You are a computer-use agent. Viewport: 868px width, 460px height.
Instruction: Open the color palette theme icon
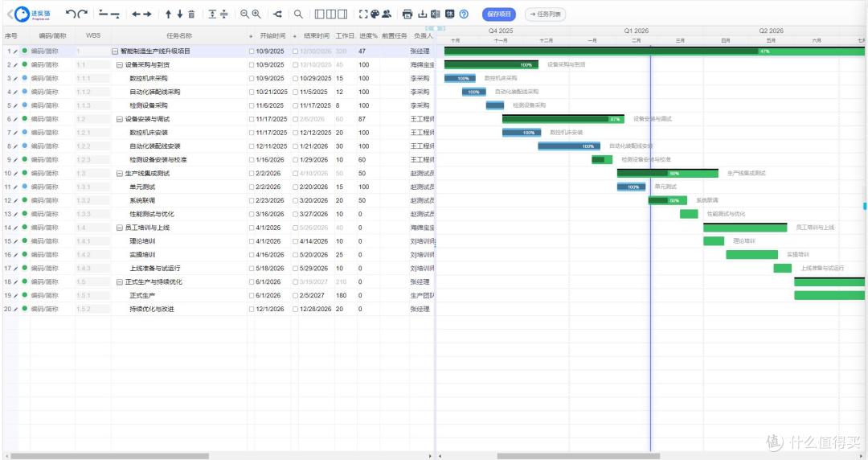click(x=375, y=14)
